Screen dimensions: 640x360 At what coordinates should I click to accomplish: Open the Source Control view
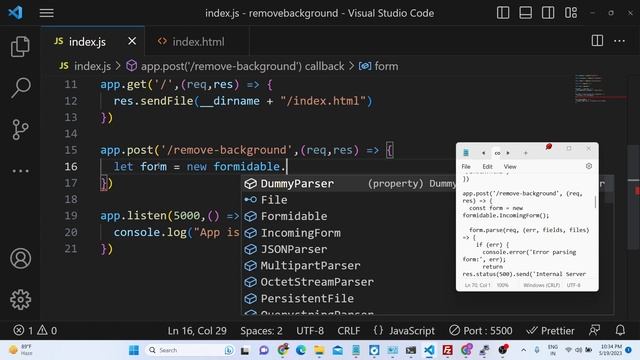click(x=20, y=129)
